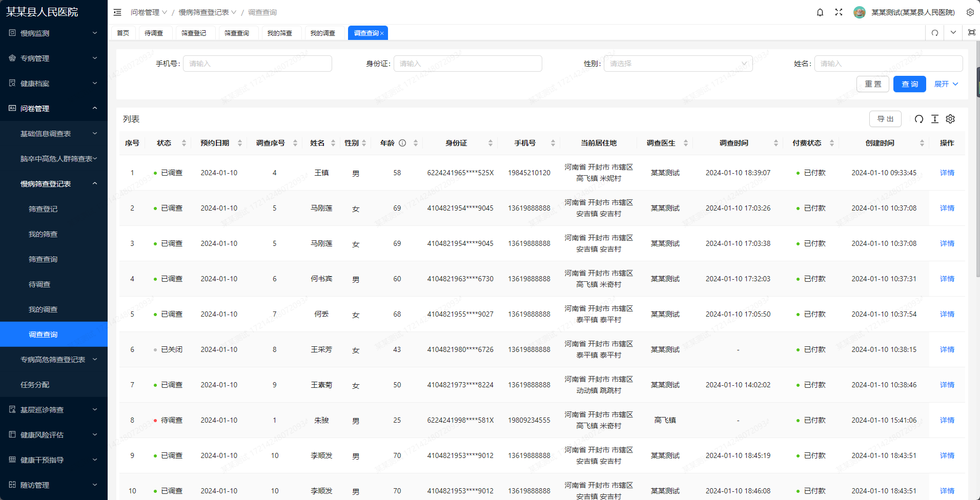Expand the 健康风险评估 sidebar menu
Image resolution: width=980 pixels, height=500 pixels.
54,435
